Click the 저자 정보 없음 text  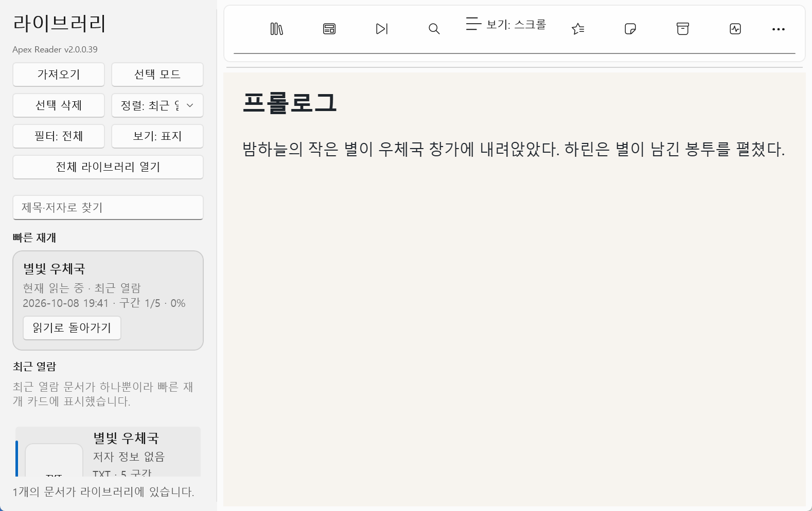click(129, 457)
